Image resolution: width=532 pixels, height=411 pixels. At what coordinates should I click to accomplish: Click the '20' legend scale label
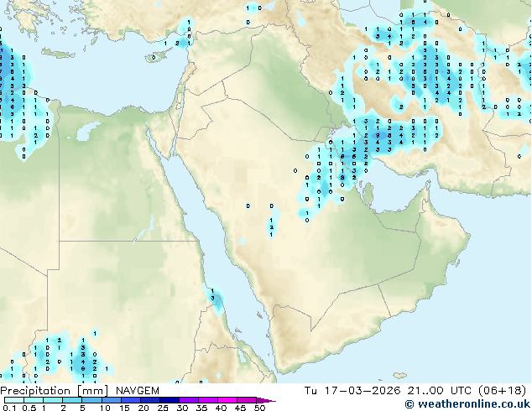(143, 408)
